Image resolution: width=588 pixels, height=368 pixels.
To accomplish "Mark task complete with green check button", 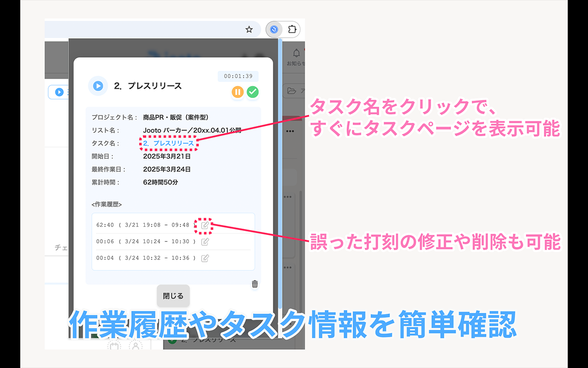I will pyautogui.click(x=253, y=92).
